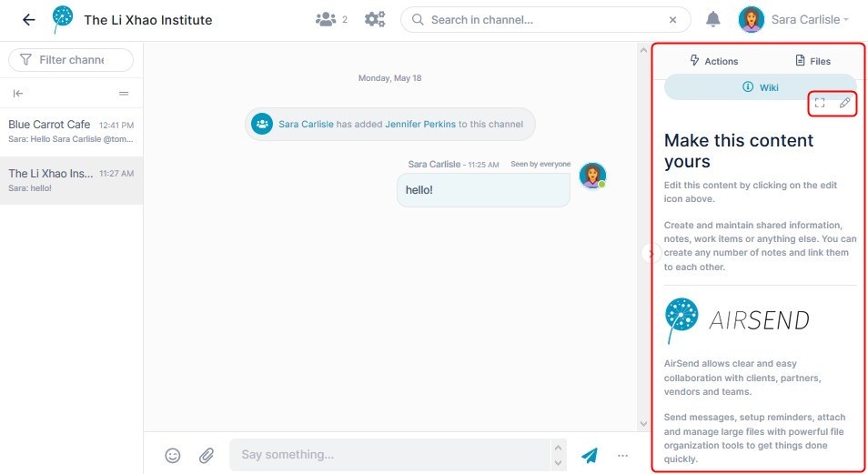
Task: Select the Blue Carrot Cafe channel
Action: click(x=71, y=132)
